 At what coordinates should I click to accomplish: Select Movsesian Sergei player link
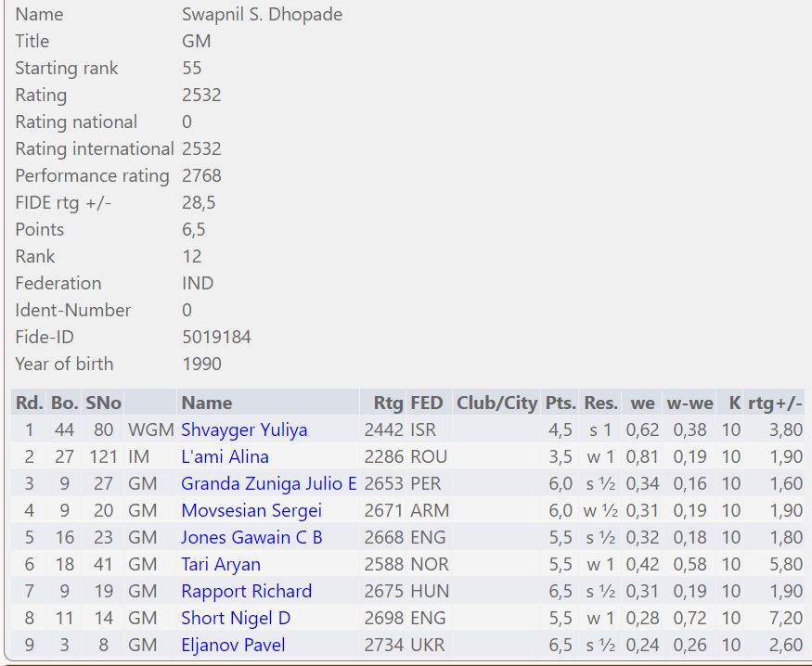coord(251,511)
